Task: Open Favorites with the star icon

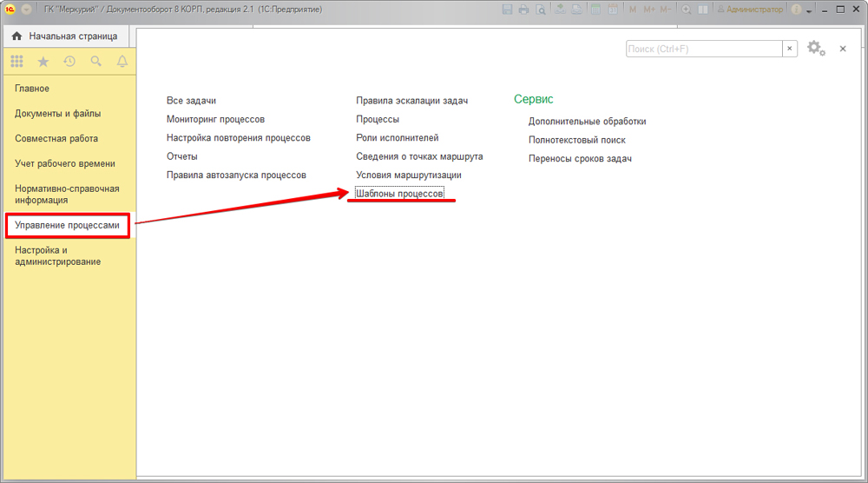Action: point(43,62)
